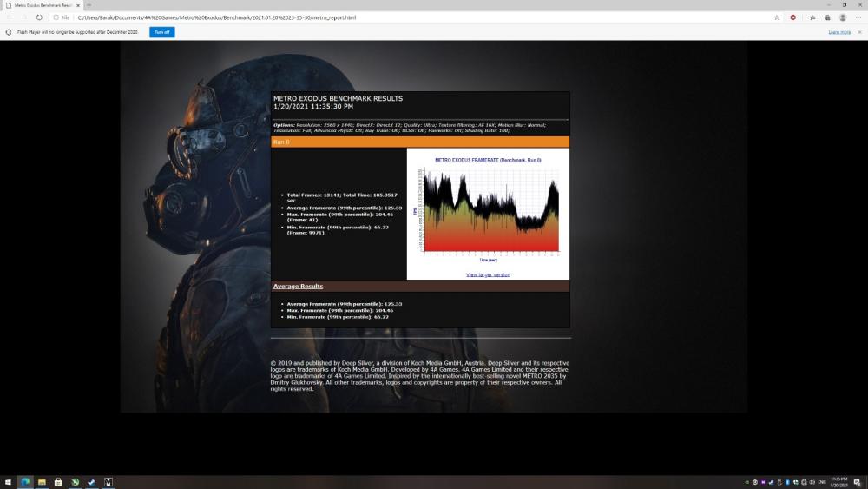Open Metro Exodus game icon in taskbar
The width and height of the screenshot is (868, 489).
[x=108, y=482]
